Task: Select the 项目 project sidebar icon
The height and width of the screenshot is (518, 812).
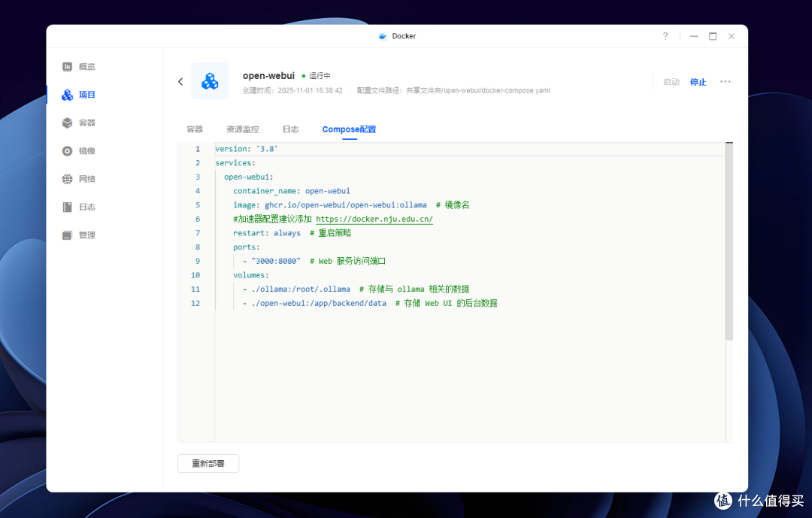Action: pos(68,95)
